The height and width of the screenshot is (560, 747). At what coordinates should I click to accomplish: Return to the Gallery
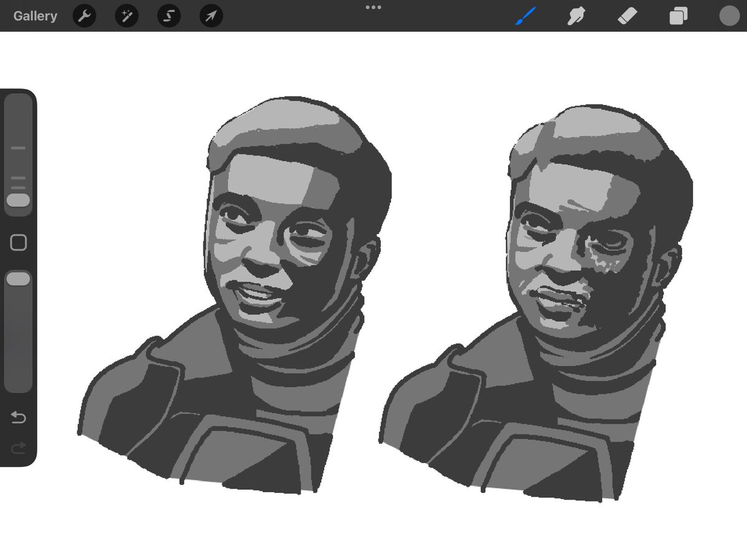coord(35,16)
